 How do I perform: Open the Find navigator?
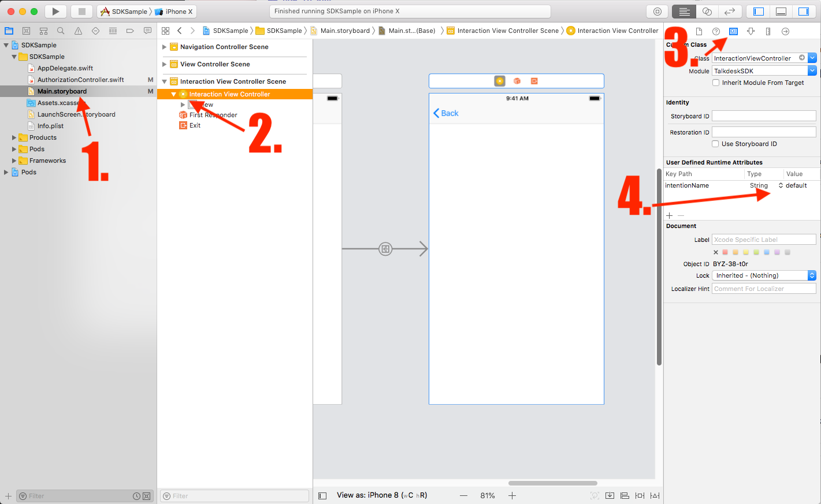[x=61, y=31]
